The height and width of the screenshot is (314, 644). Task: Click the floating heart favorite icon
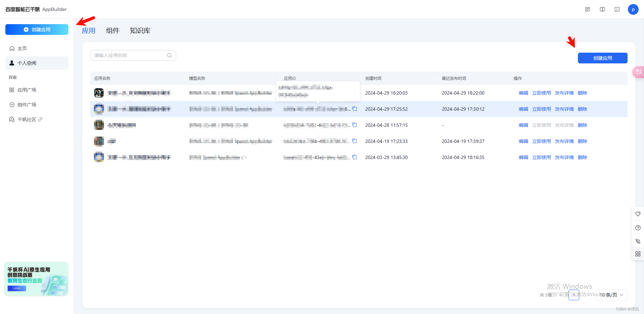point(638,214)
